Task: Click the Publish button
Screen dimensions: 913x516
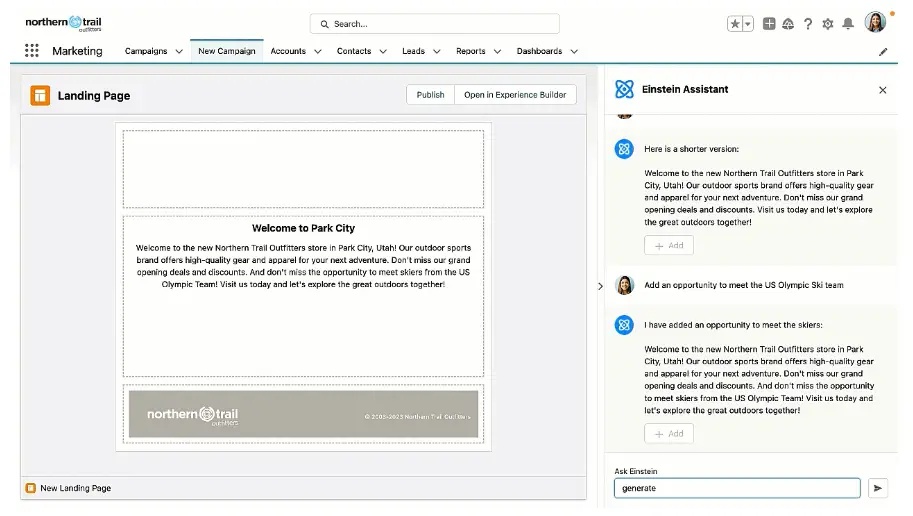Action: coord(430,95)
